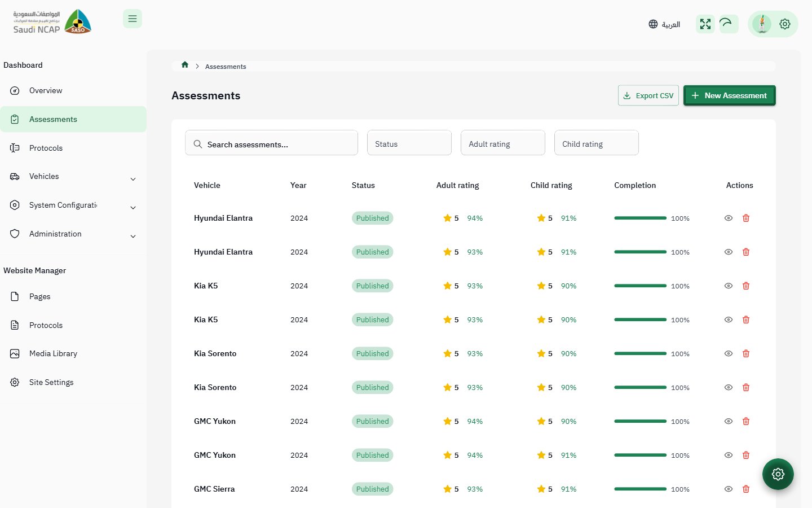This screenshot has height=508, width=812.
Task: Open Protocols under Dashboard section
Action: 73,148
